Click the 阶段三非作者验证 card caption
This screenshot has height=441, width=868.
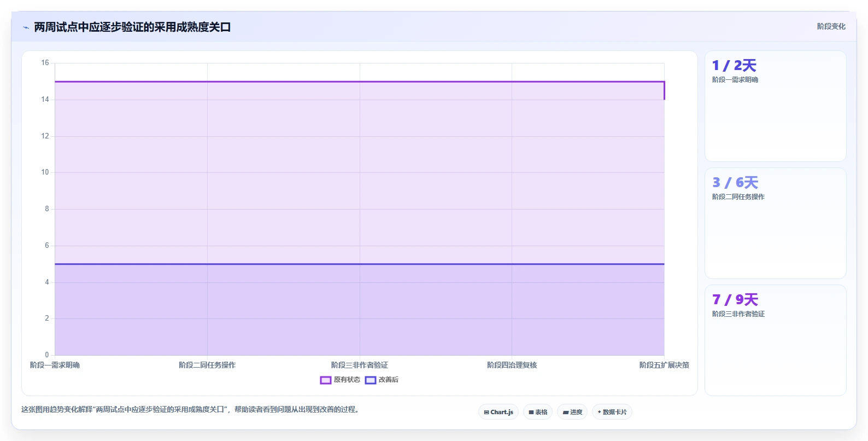(x=738, y=314)
